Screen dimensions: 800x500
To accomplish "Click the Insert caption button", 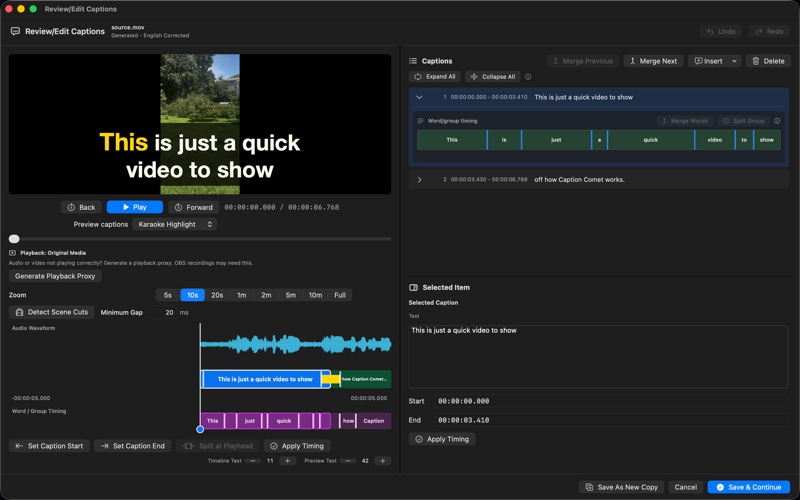I will click(709, 61).
